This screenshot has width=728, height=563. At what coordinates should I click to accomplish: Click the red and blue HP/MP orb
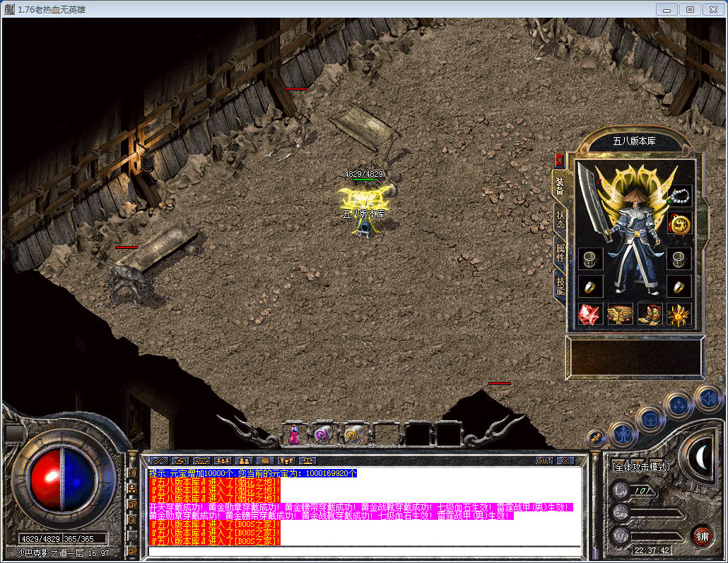pyautogui.click(x=62, y=479)
